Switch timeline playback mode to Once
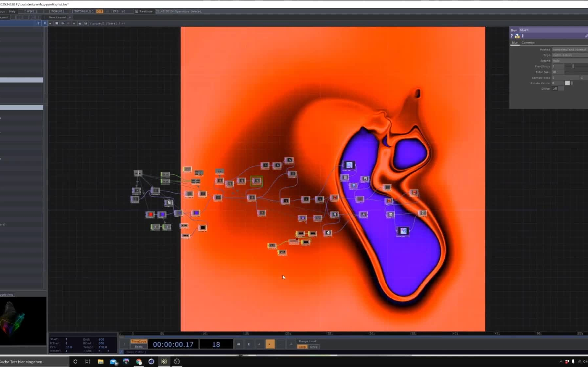The image size is (588, 367). point(314,347)
